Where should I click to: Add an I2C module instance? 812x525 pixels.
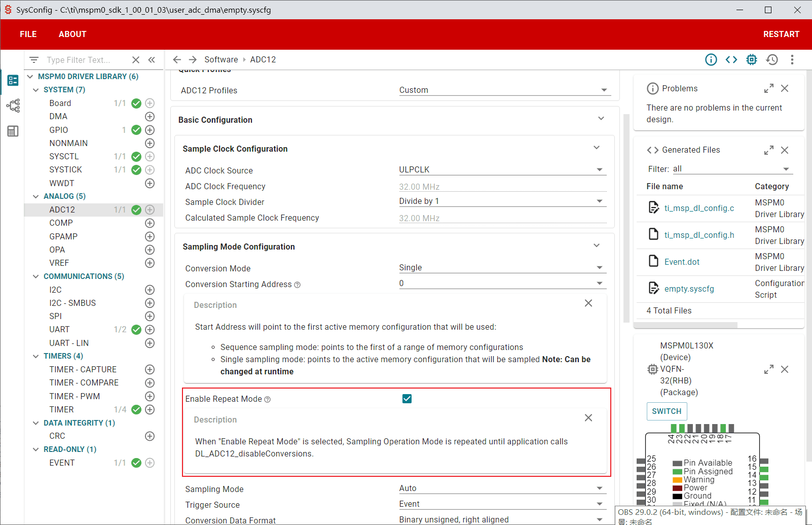pyautogui.click(x=150, y=290)
